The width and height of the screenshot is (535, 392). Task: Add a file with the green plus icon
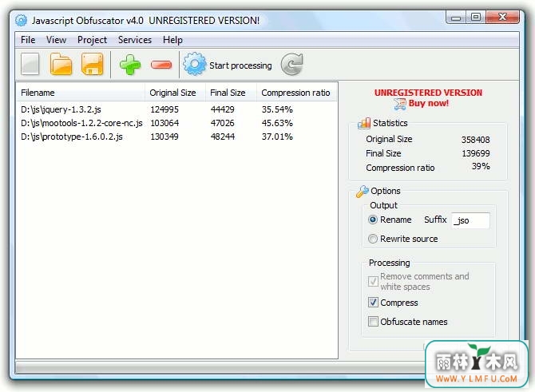(130, 65)
